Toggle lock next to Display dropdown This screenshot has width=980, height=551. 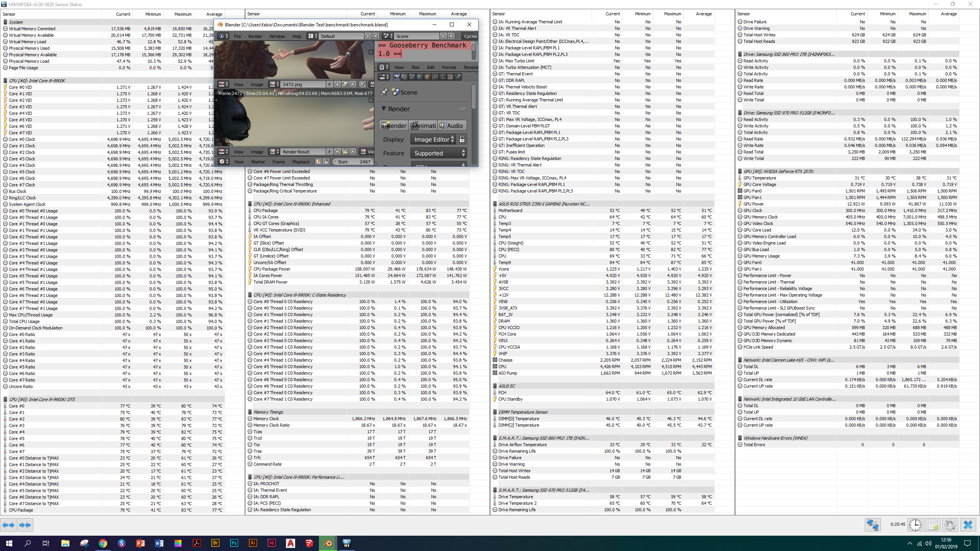coord(462,139)
